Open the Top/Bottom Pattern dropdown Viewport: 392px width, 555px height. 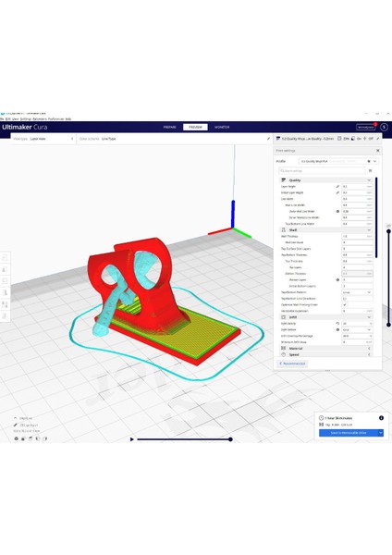coord(357,292)
